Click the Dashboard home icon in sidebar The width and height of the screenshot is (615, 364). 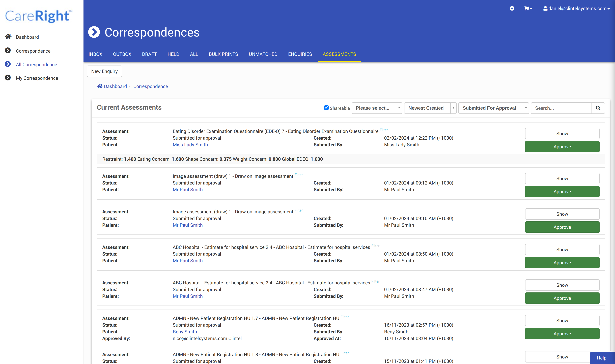(x=8, y=37)
